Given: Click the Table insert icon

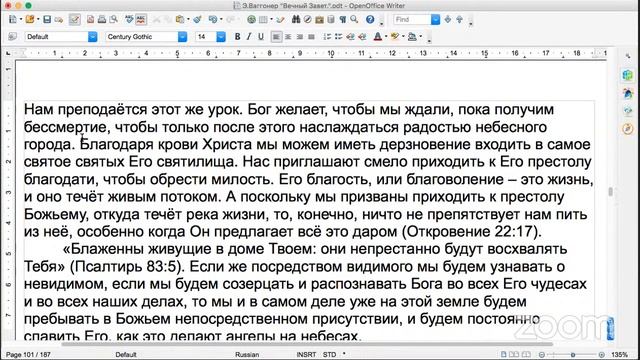Looking at the screenshot, I should [263, 19].
